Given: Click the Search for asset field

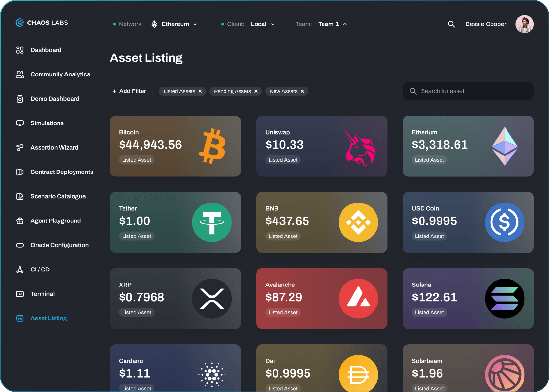Looking at the screenshot, I should [x=468, y=91].
